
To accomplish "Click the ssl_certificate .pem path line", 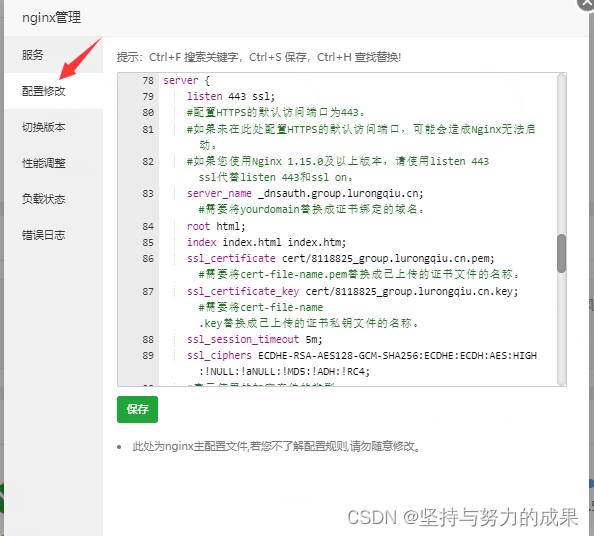I will tap(341, 258).
